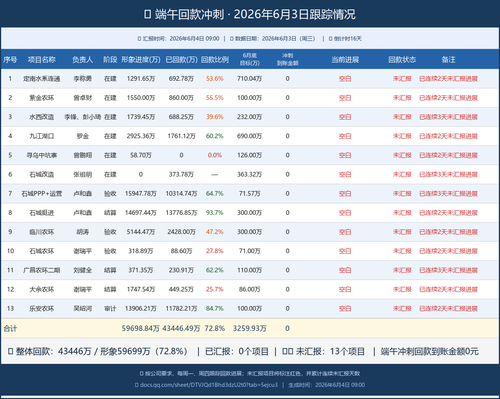Click the 备注 column header

click(448, 60)
